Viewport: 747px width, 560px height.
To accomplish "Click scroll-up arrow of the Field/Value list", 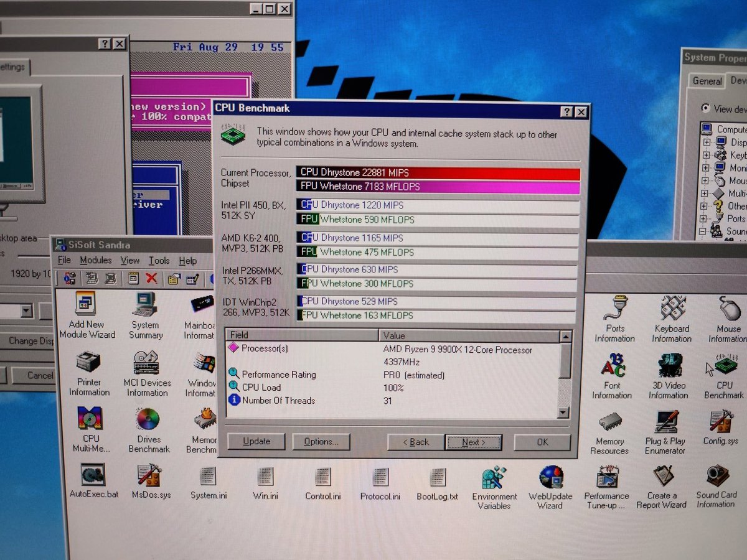I will (x=565, y=337).
